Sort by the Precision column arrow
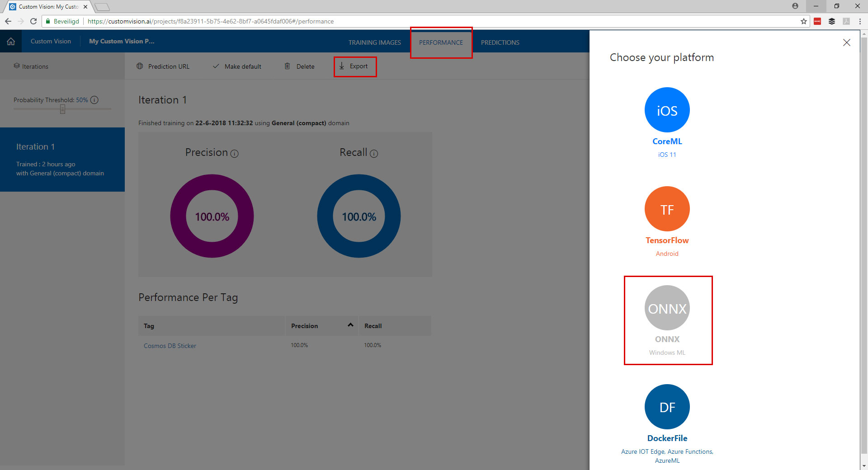The height and width of the screenshot is (470, 868). click(x=350, y=325)
